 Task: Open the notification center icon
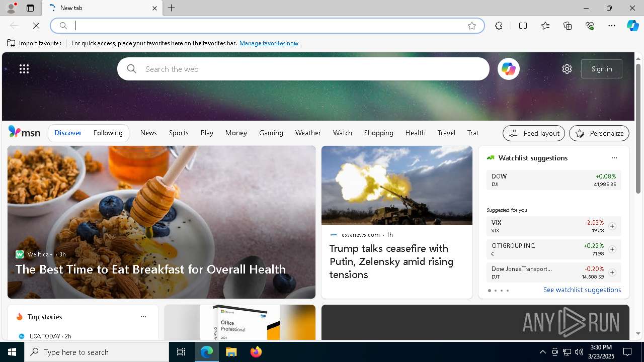[627, 352]
